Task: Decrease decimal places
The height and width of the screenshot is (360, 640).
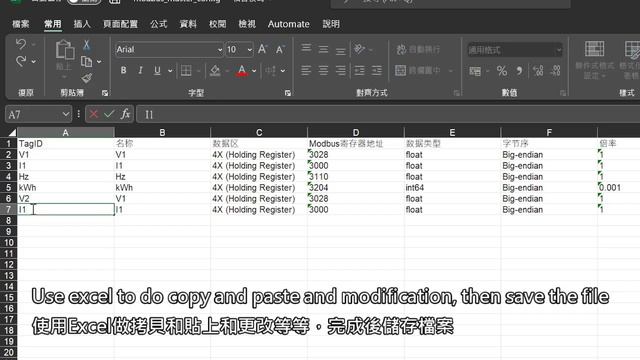Action: pos(556,71)
